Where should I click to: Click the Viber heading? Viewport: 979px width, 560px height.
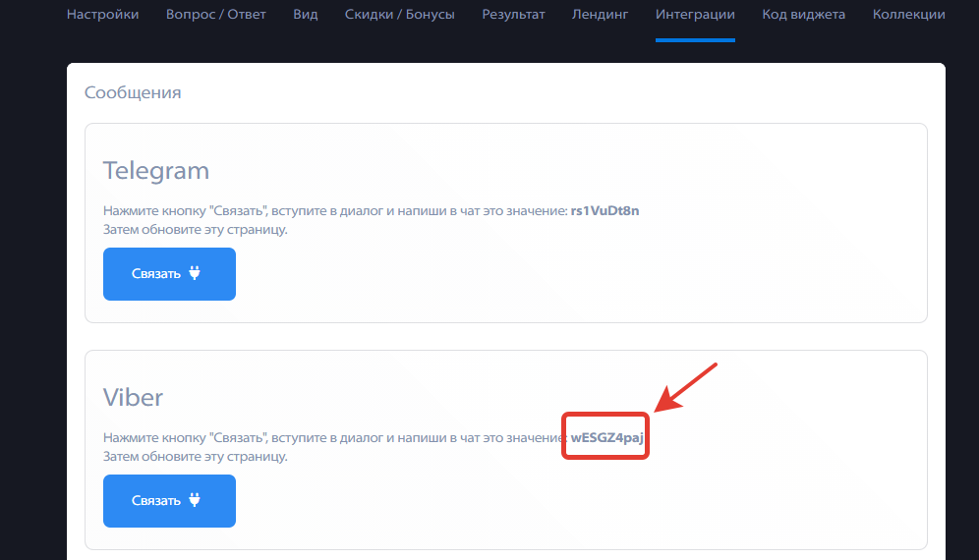coord(133,397)
